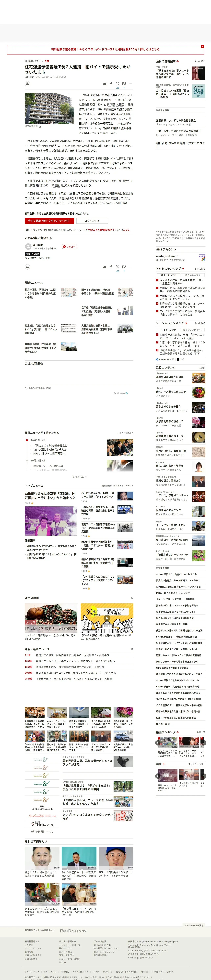Open the Facebook link under social ranking
The height and width of the screenshot is (980, 211).
(165, 360)
